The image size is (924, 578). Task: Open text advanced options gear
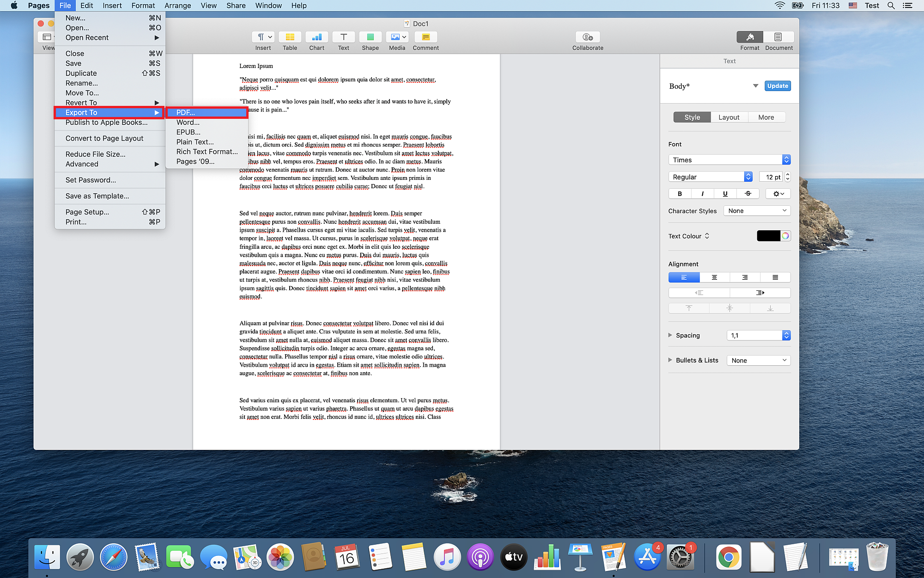tap(778, 194)
